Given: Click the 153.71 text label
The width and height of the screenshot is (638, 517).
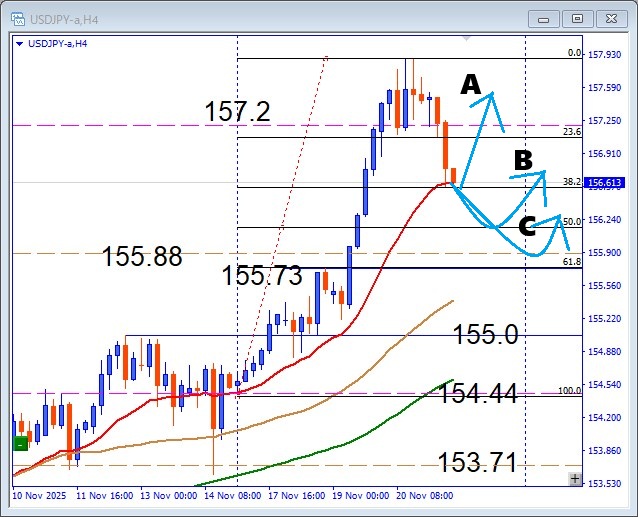Looking at the screenshot, I should coord(477,462).
